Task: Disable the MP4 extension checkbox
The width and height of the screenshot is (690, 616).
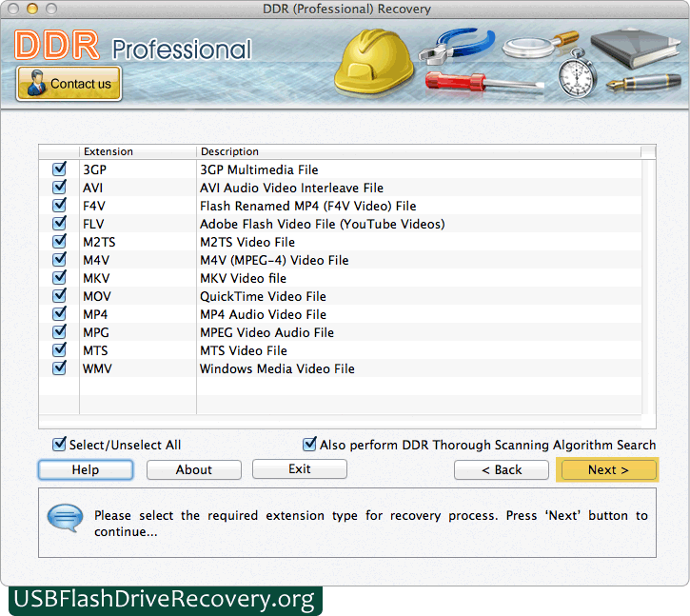Action: click(x=59, y=313)
